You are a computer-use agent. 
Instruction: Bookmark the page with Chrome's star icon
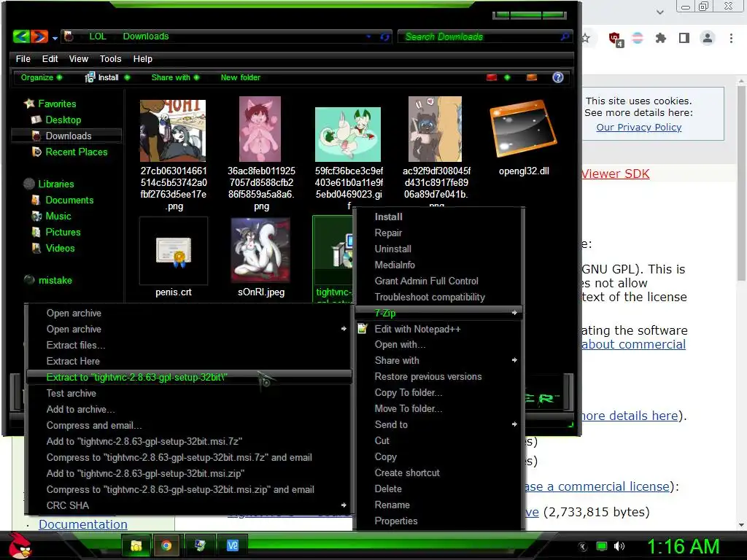point(586,38)
